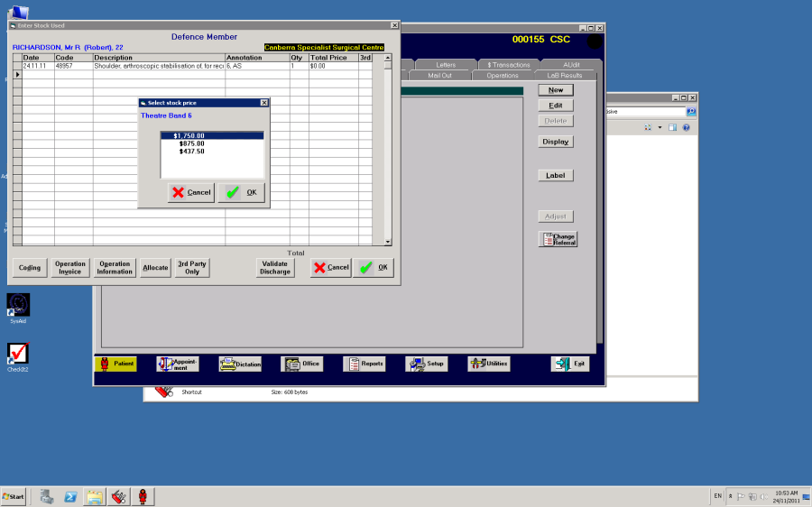The width and height of the screenshot is (812, 507).
Task: Click the Validate Discharge button
Action: point(275,268)
